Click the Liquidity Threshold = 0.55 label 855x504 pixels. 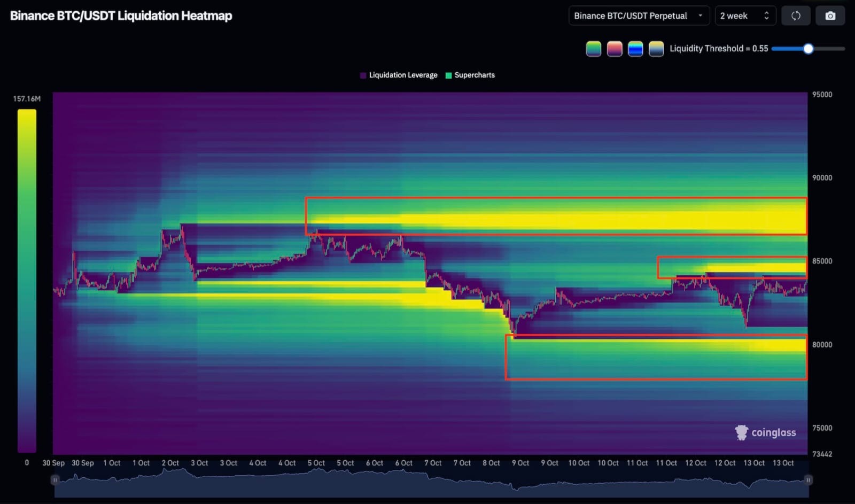click(719, 49)
